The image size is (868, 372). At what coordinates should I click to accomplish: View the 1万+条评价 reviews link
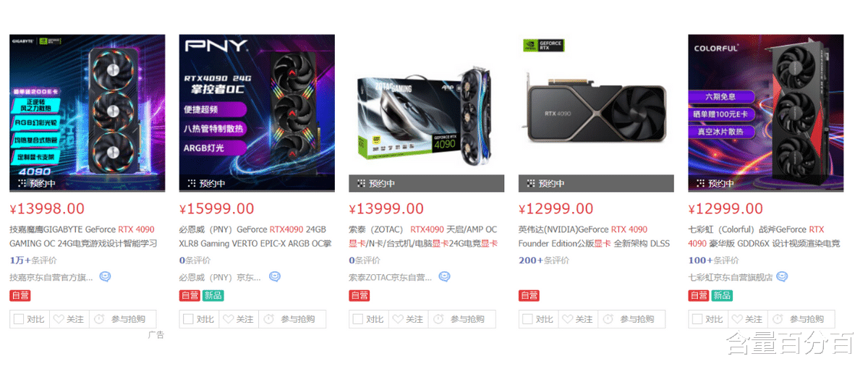pos(33,261)
